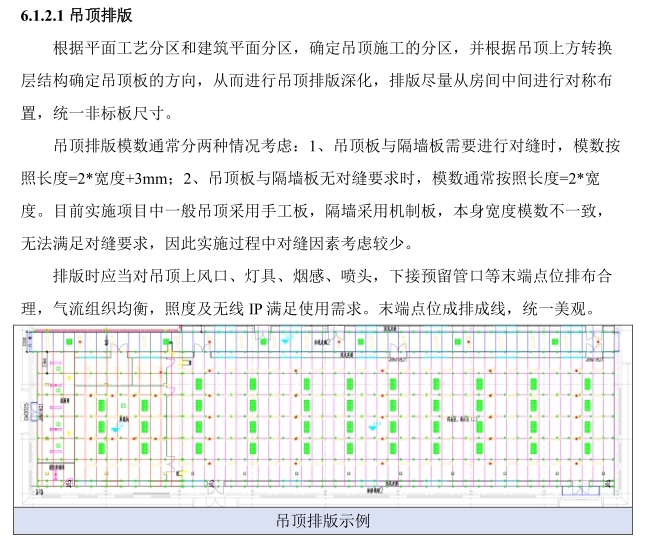Click the cyan marker in the drawing's center
This screenshot has height=538, width=651.
click(x=370, y=429)
